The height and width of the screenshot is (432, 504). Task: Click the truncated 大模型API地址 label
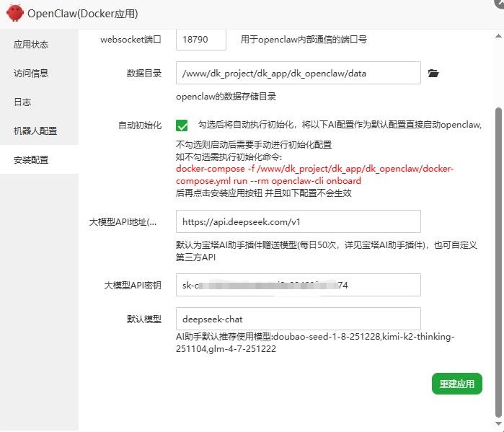[x=127, y=222]
